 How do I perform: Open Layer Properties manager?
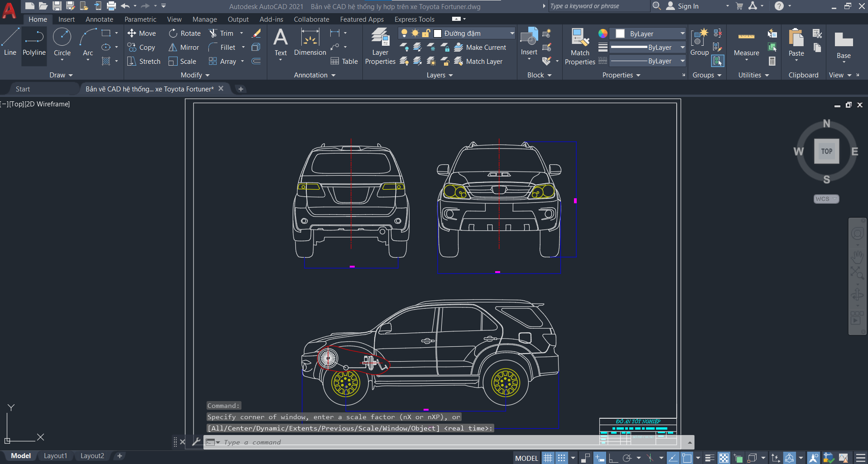380,46
